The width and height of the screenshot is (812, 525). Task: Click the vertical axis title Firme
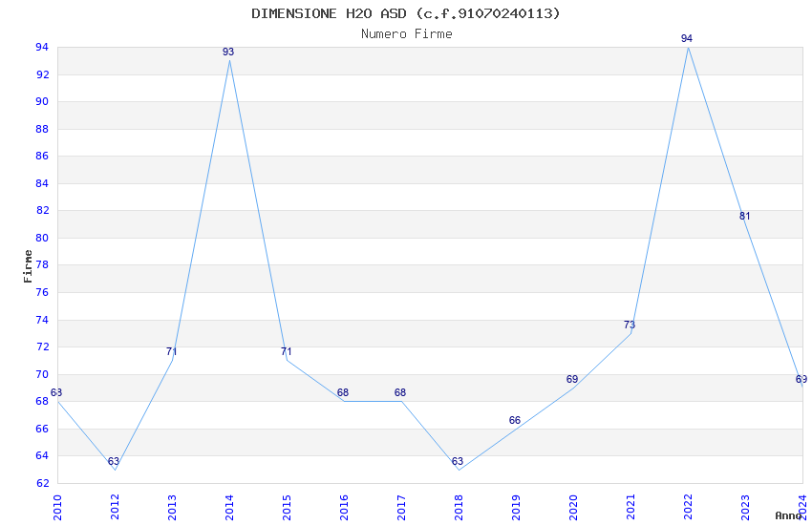point(28,266)
